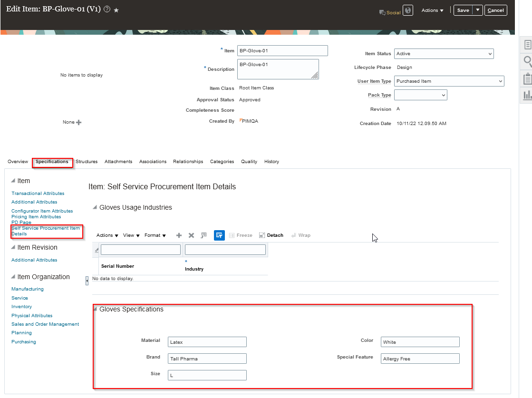Viewport: 532px width, 398px height.
Task: Open the Manufacturing link
Action: [x=28, y=289]
